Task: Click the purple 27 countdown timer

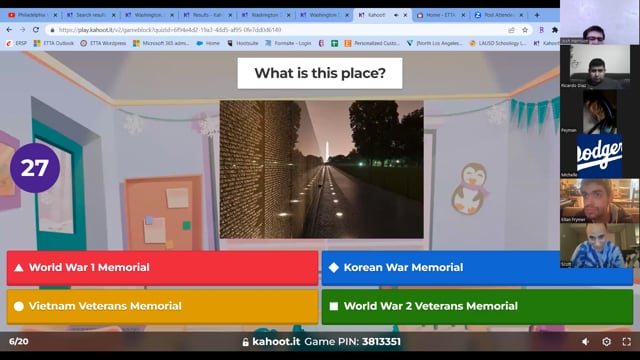Action: pos(35,168)
